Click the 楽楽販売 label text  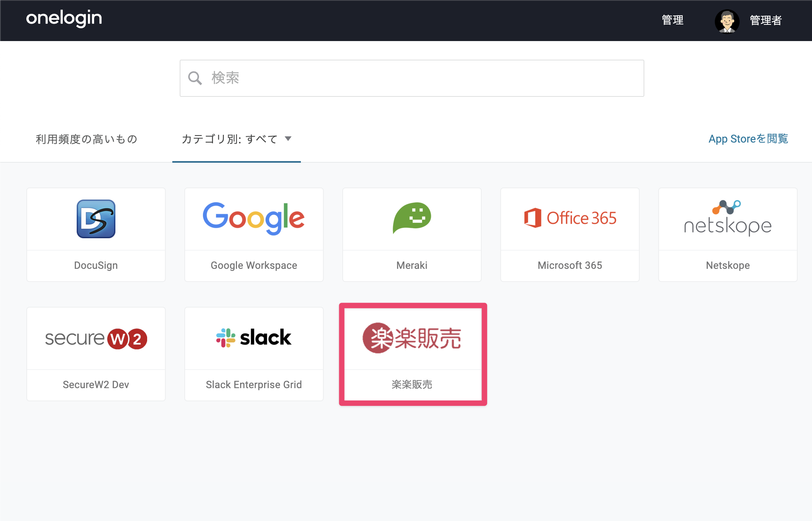point(412,384)
